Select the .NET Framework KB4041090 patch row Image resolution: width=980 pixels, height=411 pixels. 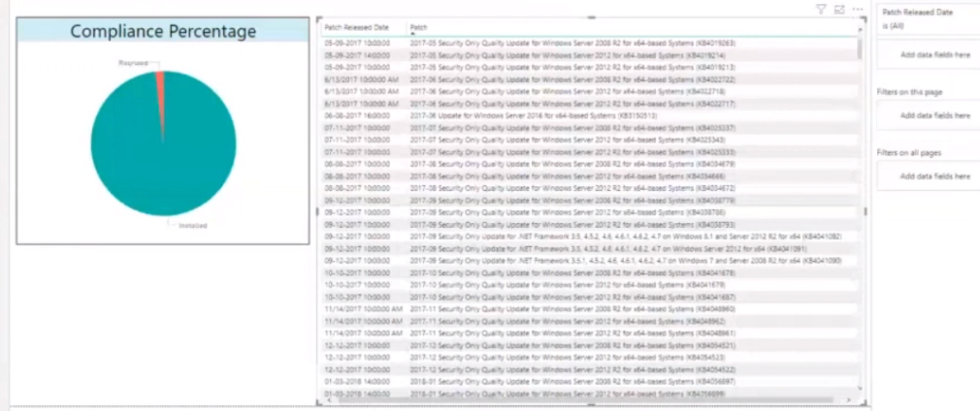point(590,261)
